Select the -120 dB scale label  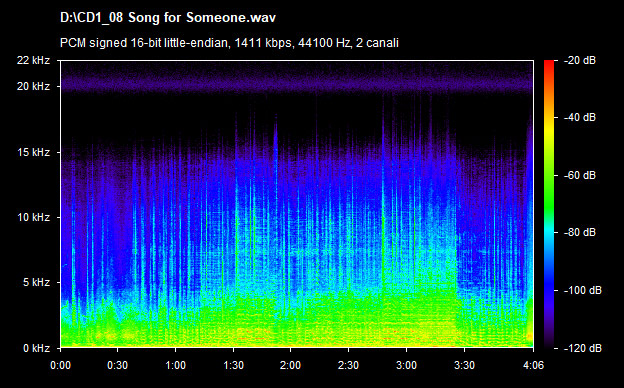pos(583,348)
